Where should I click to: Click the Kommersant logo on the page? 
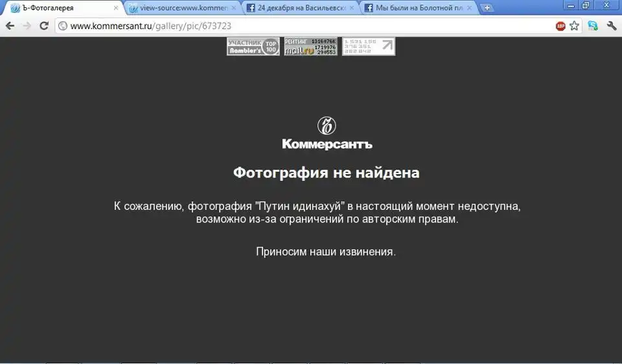point(327,134)
